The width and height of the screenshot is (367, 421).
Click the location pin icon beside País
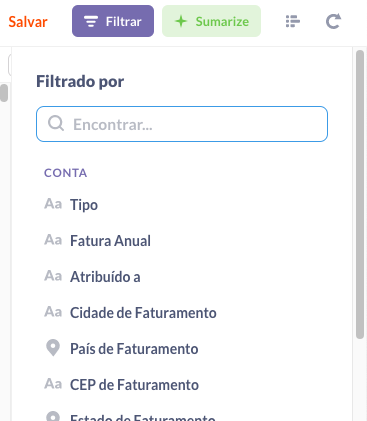pyautogui.click(x=53, y=348)
